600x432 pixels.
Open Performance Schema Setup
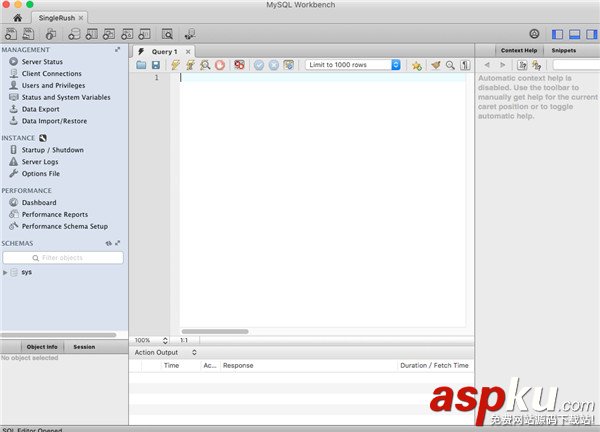[65, 226]
